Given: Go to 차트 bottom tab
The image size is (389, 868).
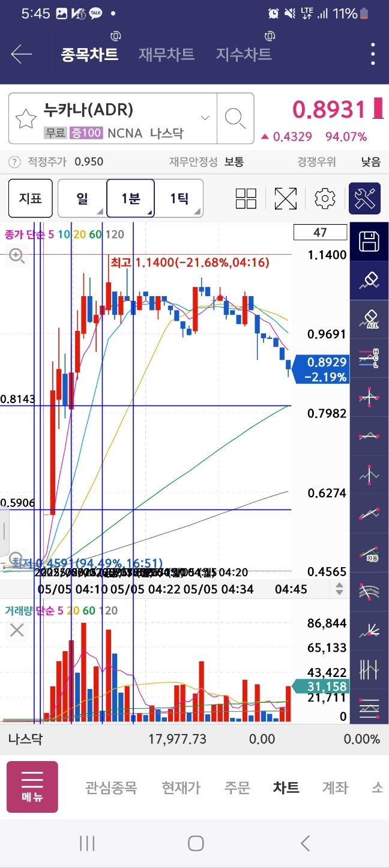Looking at the screenshot, I should 286,788.
